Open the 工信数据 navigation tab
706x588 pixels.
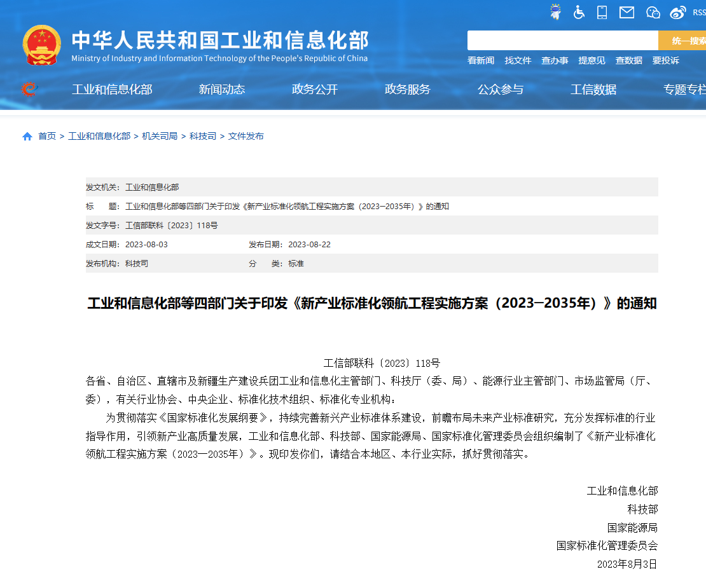[x=593, y=90]
